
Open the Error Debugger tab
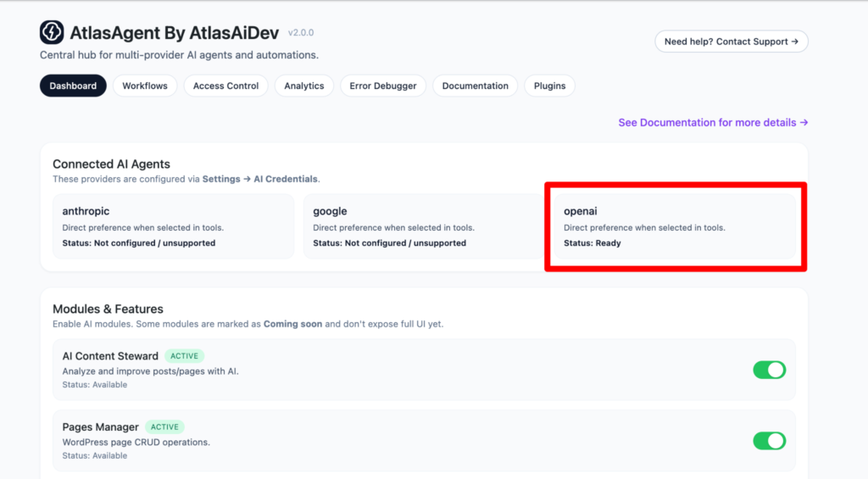point(383,86)
